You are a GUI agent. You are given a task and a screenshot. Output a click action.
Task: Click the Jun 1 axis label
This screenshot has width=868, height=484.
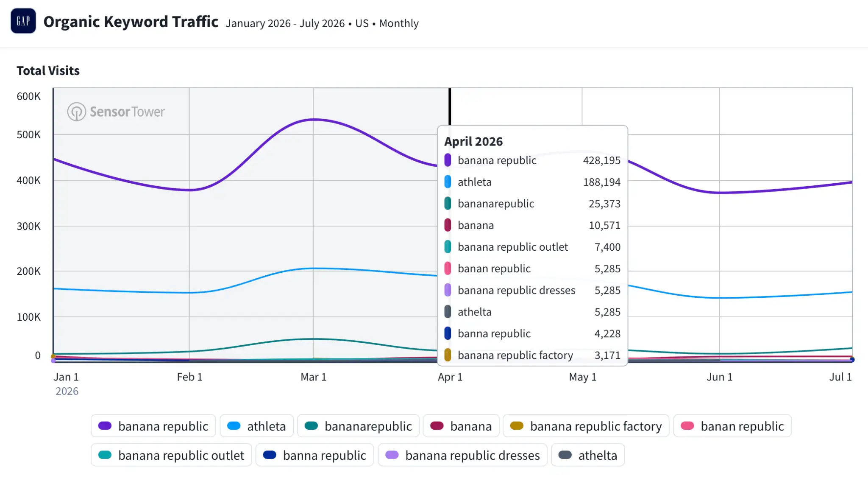click(719, 377)
